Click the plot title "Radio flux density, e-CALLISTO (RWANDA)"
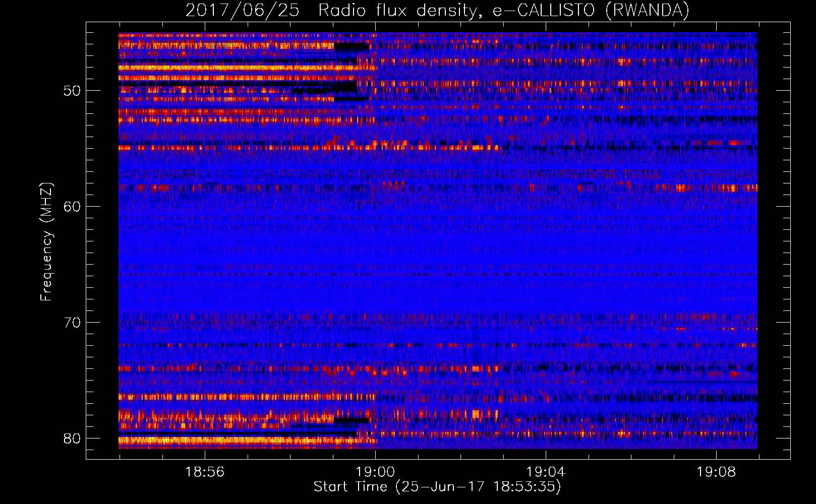The image size is (816, 504). click(x=504, y=11)
